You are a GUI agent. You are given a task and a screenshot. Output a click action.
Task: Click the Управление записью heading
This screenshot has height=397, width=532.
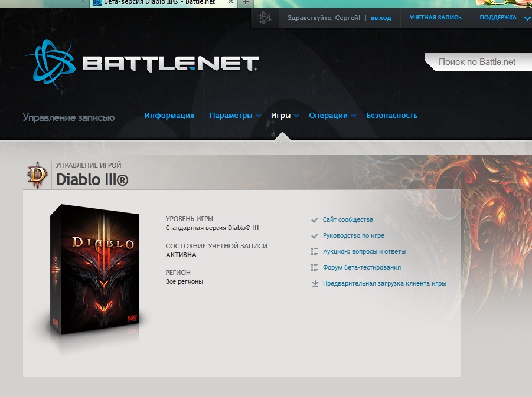68,117
